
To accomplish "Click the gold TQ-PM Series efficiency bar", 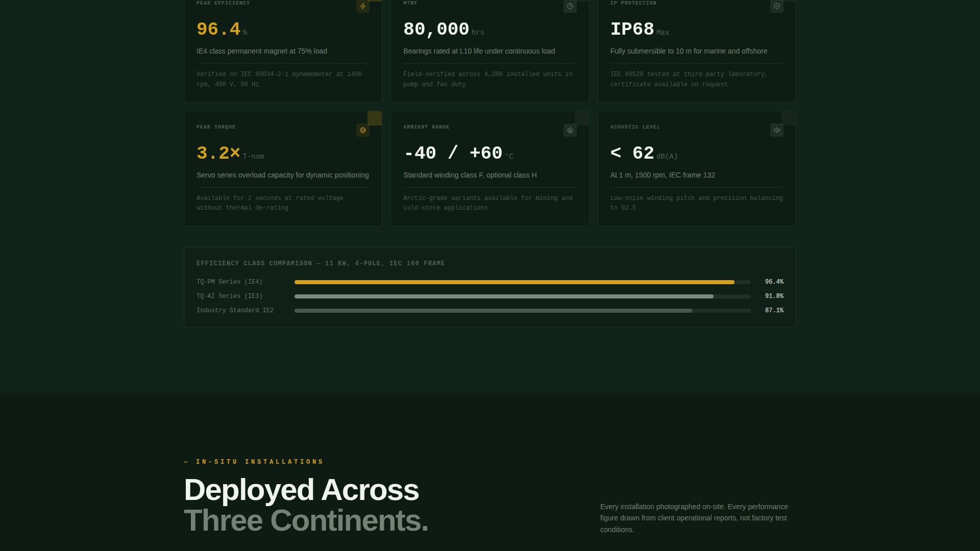I will (514, 282).
